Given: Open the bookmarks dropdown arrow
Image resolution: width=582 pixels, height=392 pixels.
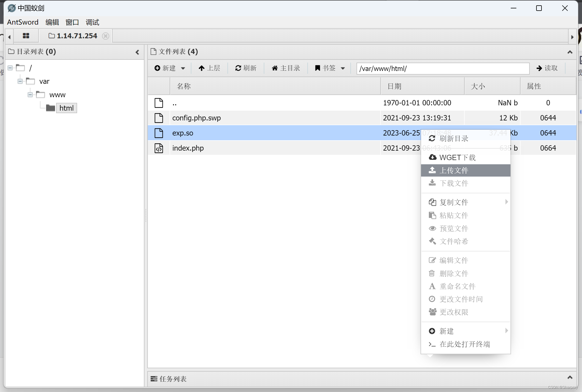Looking at the screenshot, I should click(343, 68).
